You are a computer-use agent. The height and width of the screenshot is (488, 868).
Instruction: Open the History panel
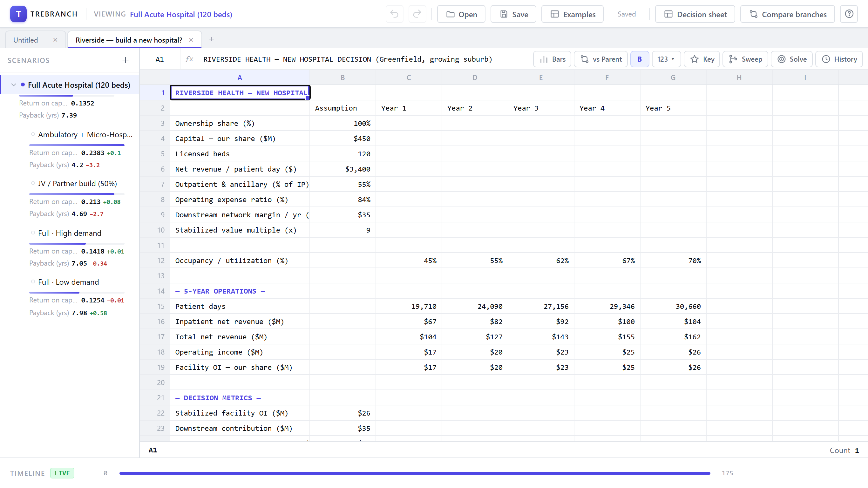(839, 59)
